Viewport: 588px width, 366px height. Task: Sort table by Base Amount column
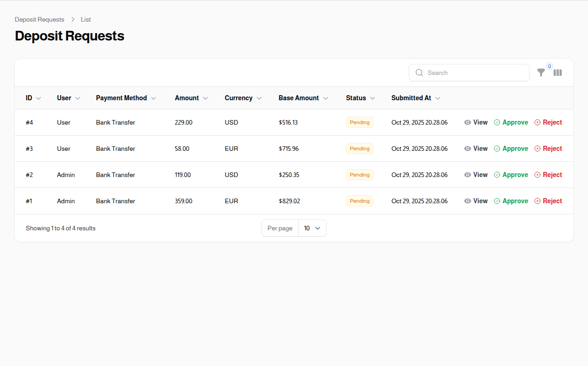pos(303,98)
